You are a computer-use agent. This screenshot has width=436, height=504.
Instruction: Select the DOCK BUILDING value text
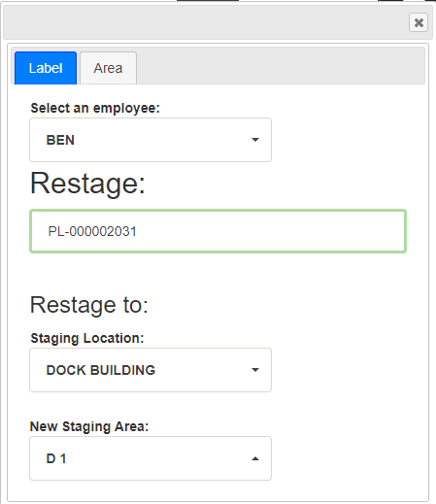101,370
